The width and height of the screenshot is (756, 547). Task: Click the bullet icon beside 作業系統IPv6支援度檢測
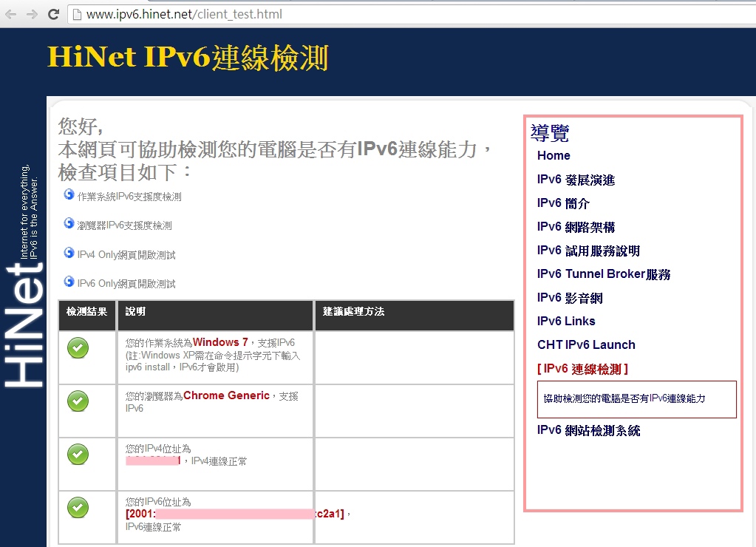(x=69, y=194)
